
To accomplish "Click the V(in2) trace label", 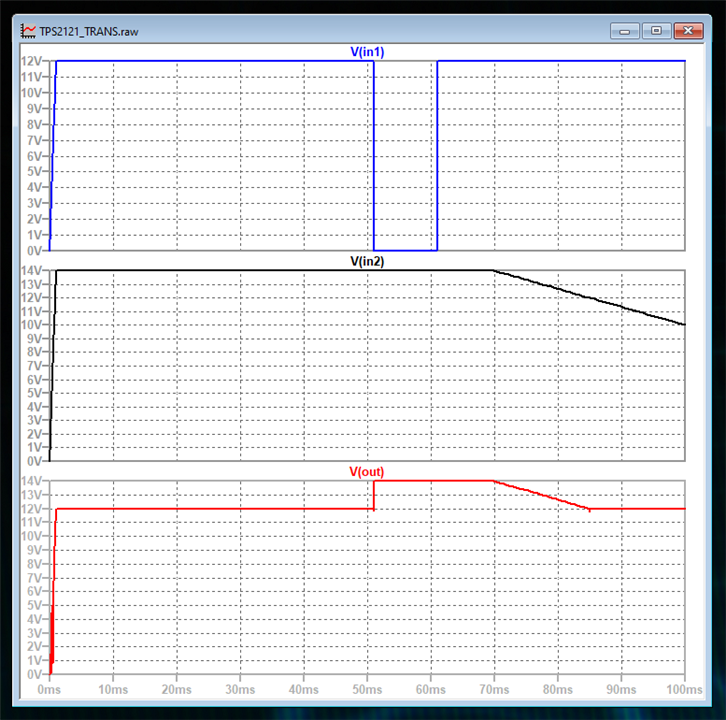I will tap(367, 261).
